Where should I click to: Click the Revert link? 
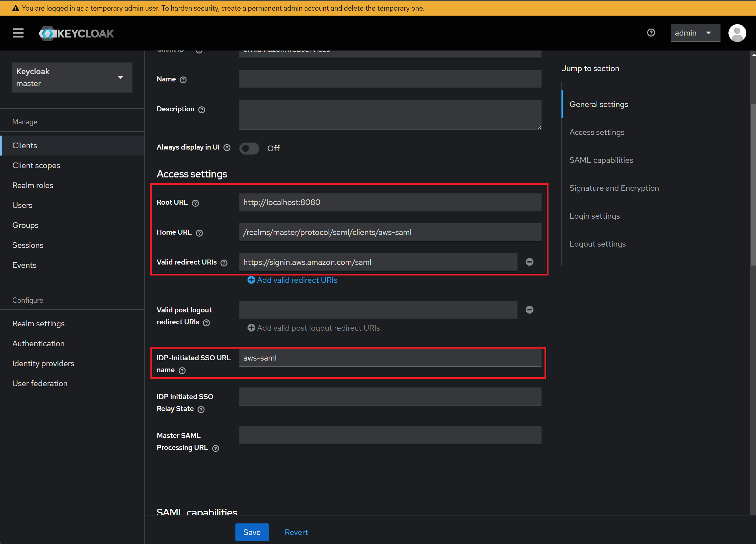(x=296, y=532)
